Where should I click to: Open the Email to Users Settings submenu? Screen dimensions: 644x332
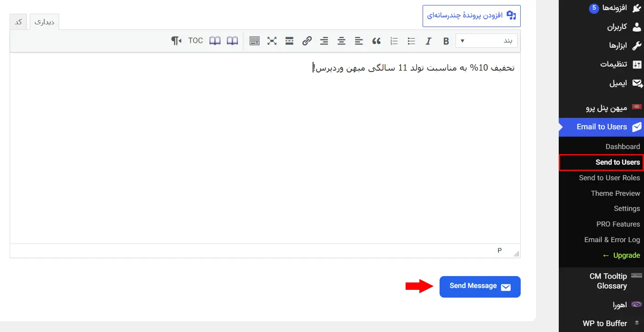click(x=627, y=209)
